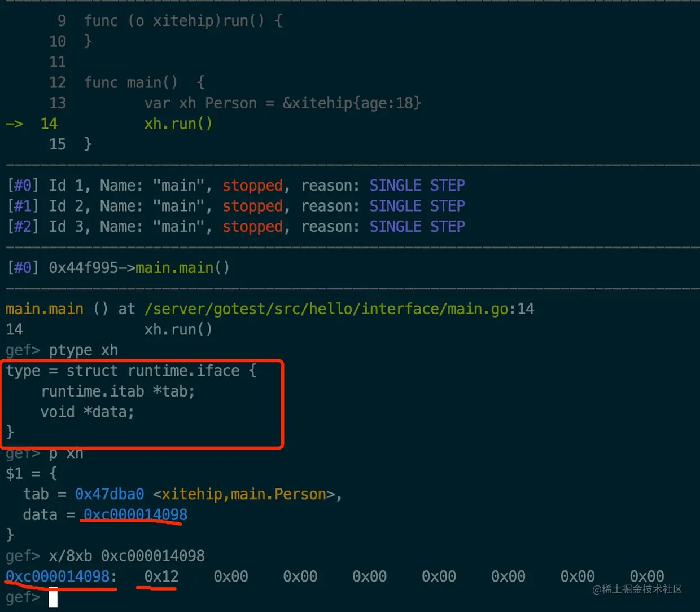Click the line 'runtime.itab *tab;'

point(118,391)
